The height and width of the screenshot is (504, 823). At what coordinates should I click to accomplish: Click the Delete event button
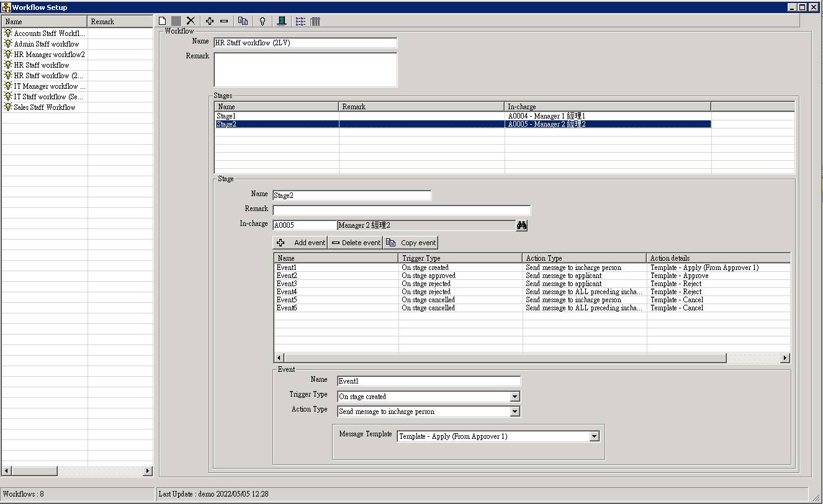356,243
